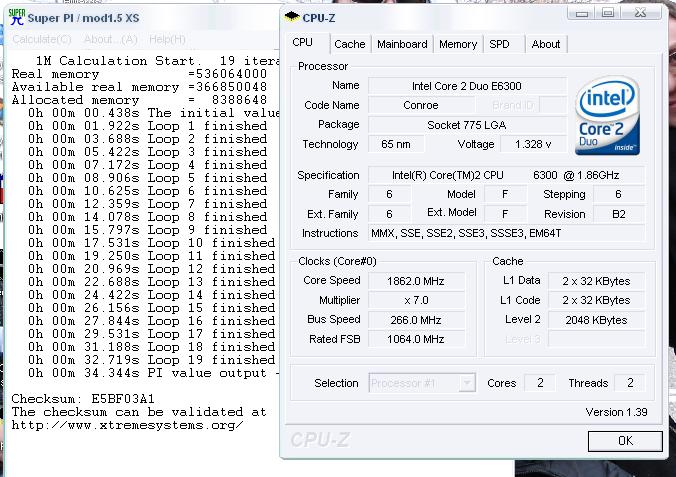Click the Intel Core 2 Duo logo
The height and width of the screenshot is (477, 676).
(x=607, y=116)
